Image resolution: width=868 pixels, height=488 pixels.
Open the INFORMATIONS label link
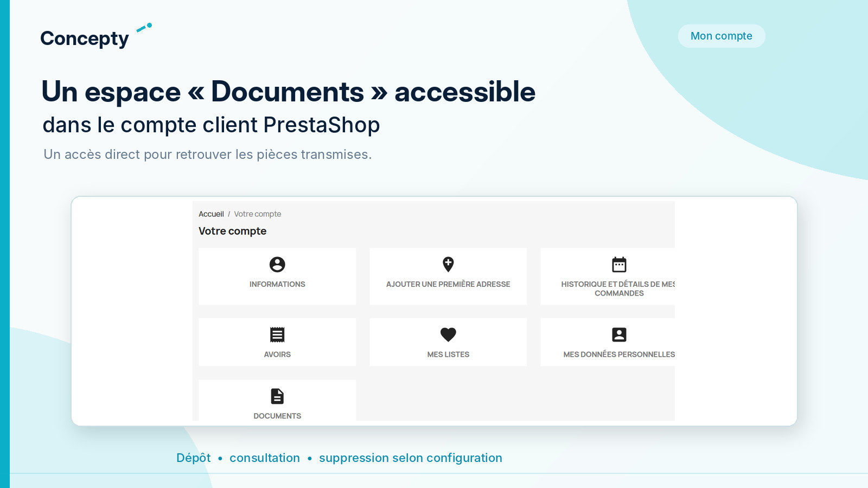277,284
